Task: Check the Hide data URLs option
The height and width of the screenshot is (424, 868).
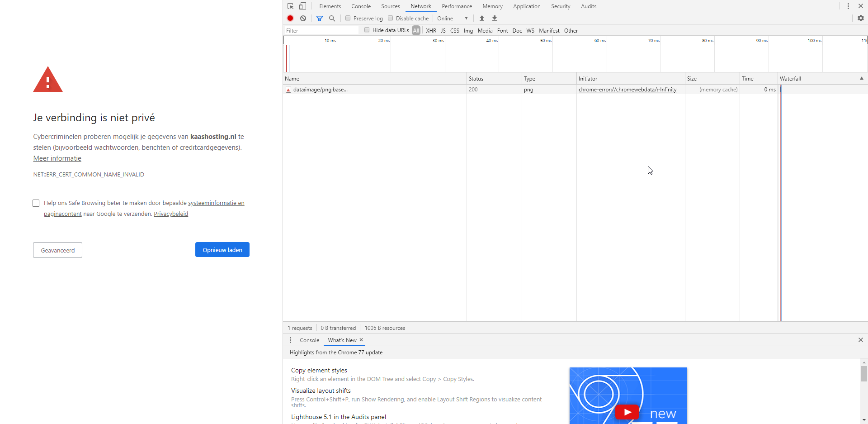Action: [367, 30]
